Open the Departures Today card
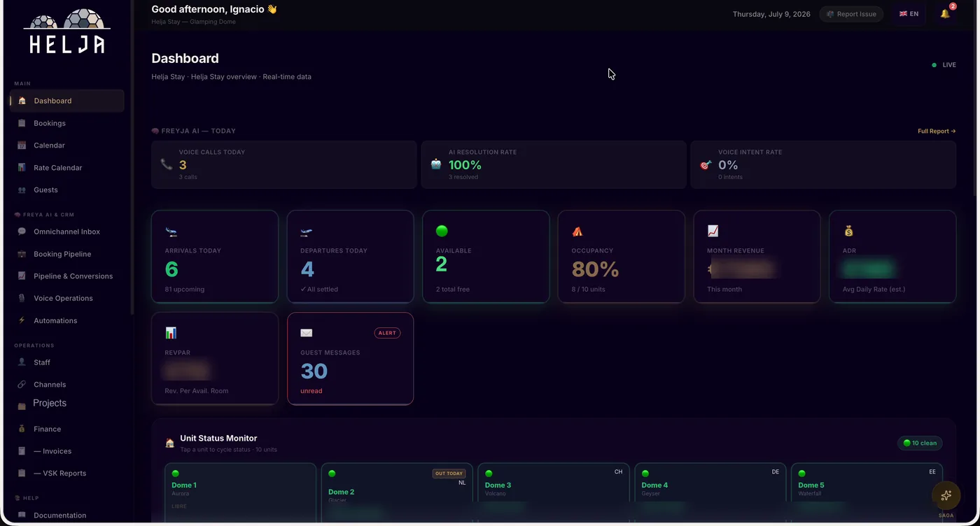 coord(350,257)
